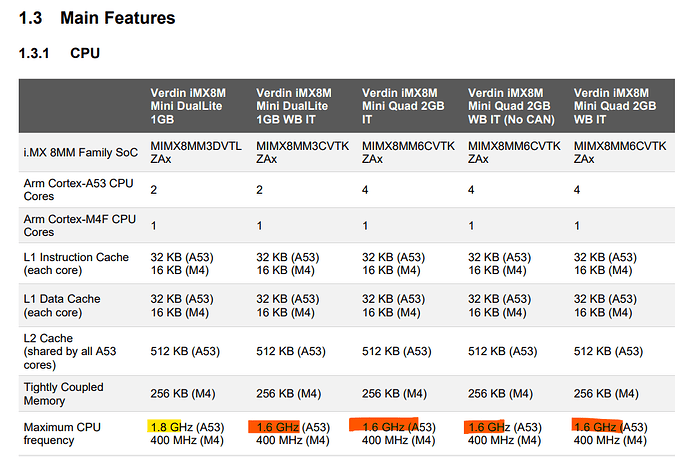
Task: Select '1.6 GHz (A53)' for DualLite 1GB WB IT
Action: click(x=293, y=427)
